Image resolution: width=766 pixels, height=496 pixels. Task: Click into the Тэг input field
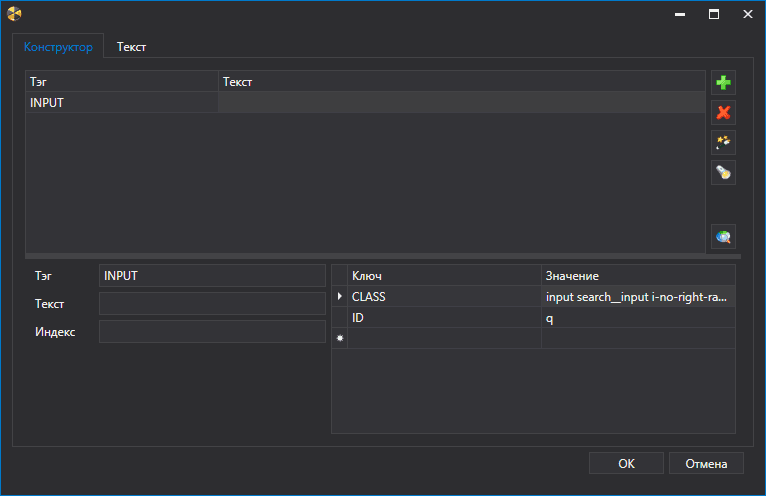[x=212, y=276]
